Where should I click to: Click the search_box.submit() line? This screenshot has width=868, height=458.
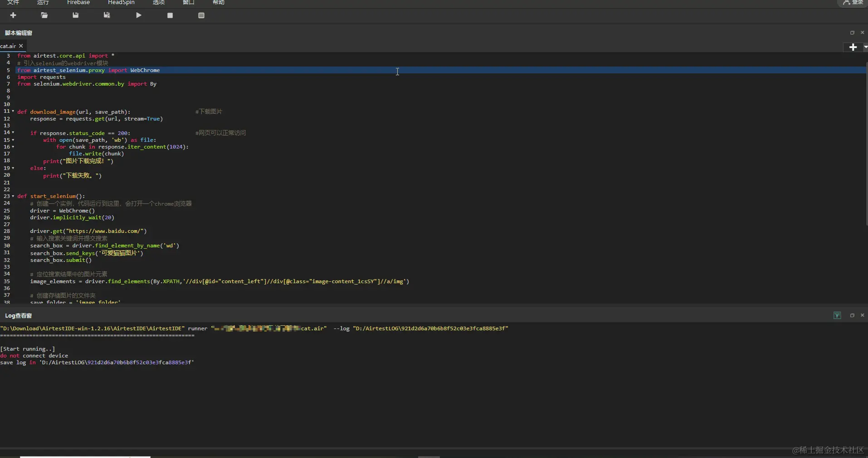pyautogui.click(x=61, y=260)
